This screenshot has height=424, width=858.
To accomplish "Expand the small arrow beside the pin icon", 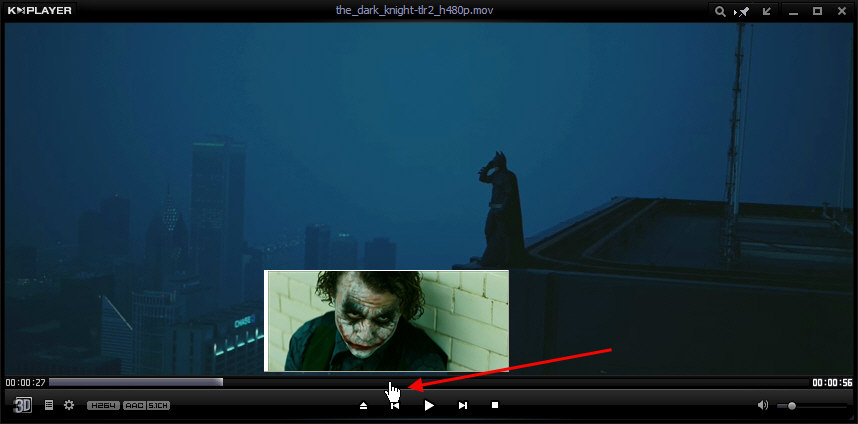I will [x=735, y=12].
